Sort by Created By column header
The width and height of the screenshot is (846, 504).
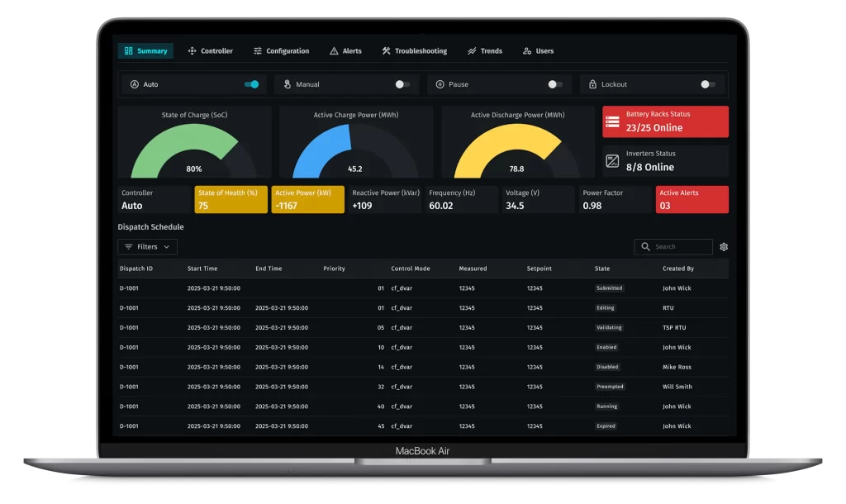click(x=678, y=269)
